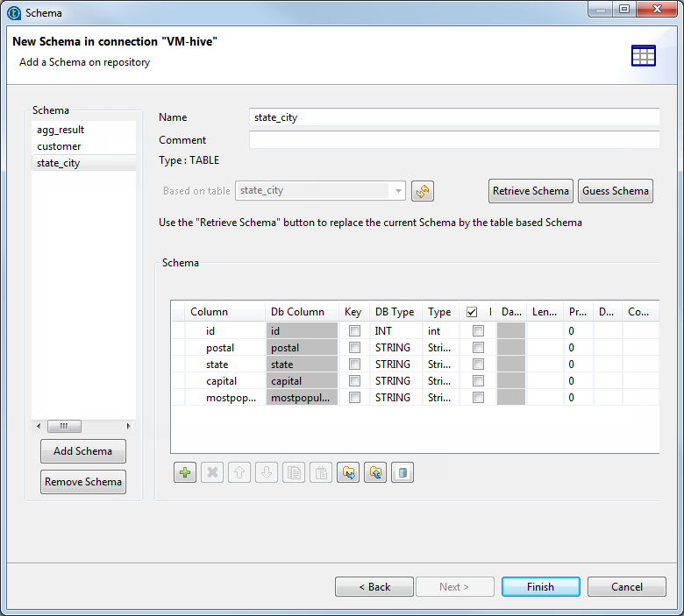684x616 pixels.
Task: Click the remove column X icon
Action: point(212,473)
